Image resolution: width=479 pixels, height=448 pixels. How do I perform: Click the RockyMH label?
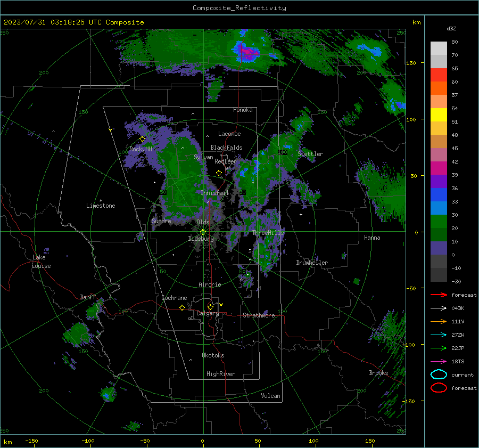tap(141, 149)
